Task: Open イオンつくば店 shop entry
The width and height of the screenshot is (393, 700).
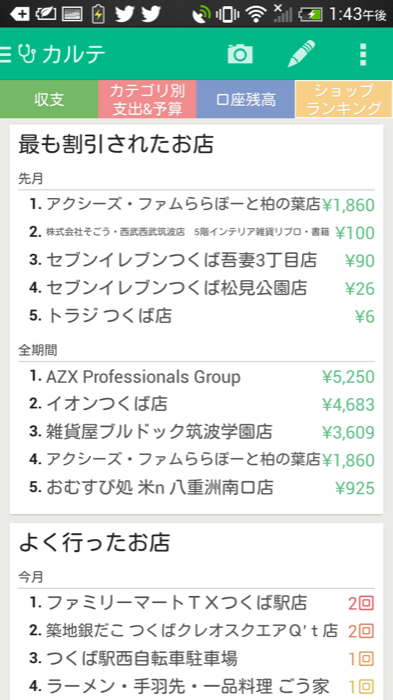Action: tap(196, 404)
